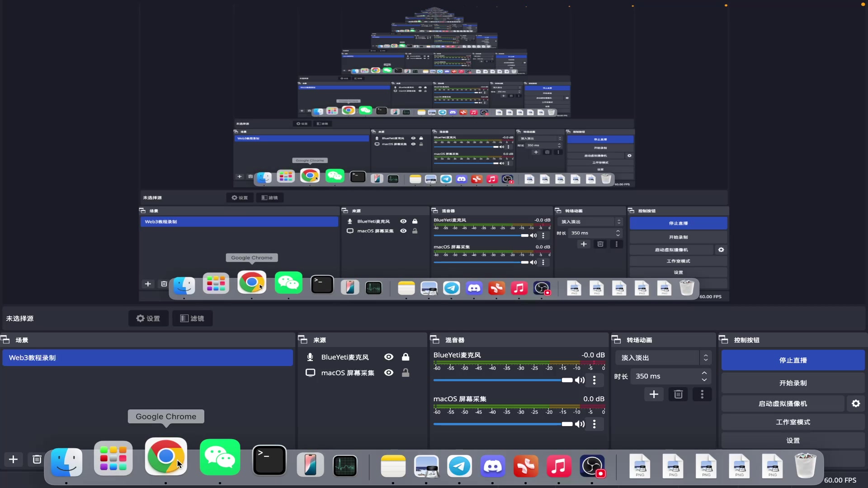Mute macOS 屏幕采集 audio in mixer
Screen dimensions: 868x488
(x=580, y=424)
